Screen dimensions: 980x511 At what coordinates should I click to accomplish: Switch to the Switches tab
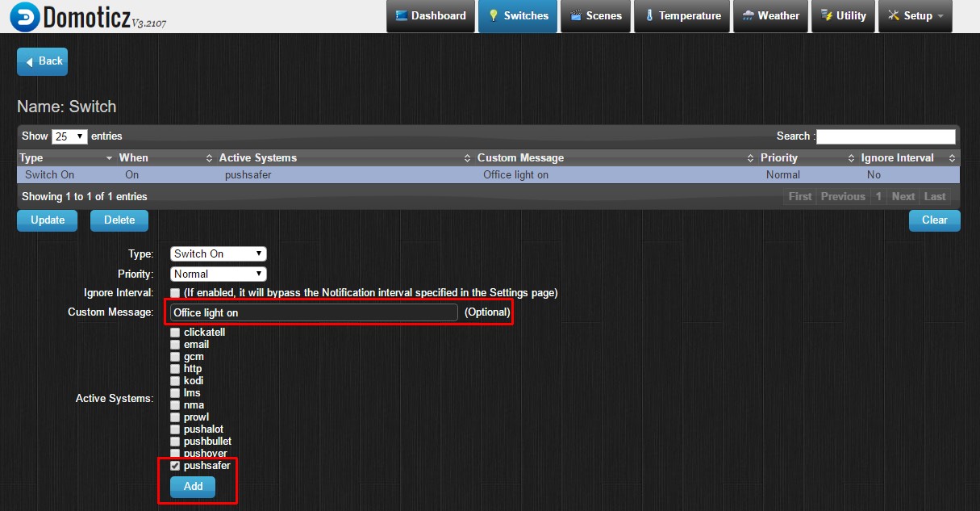pos(518,16)
